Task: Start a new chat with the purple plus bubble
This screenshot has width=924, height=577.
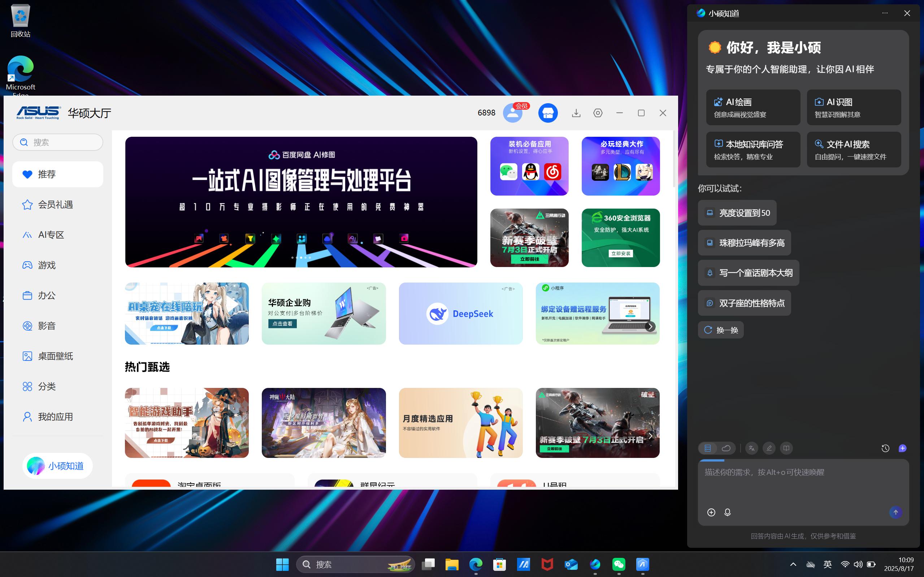Action: pos(903,448)
